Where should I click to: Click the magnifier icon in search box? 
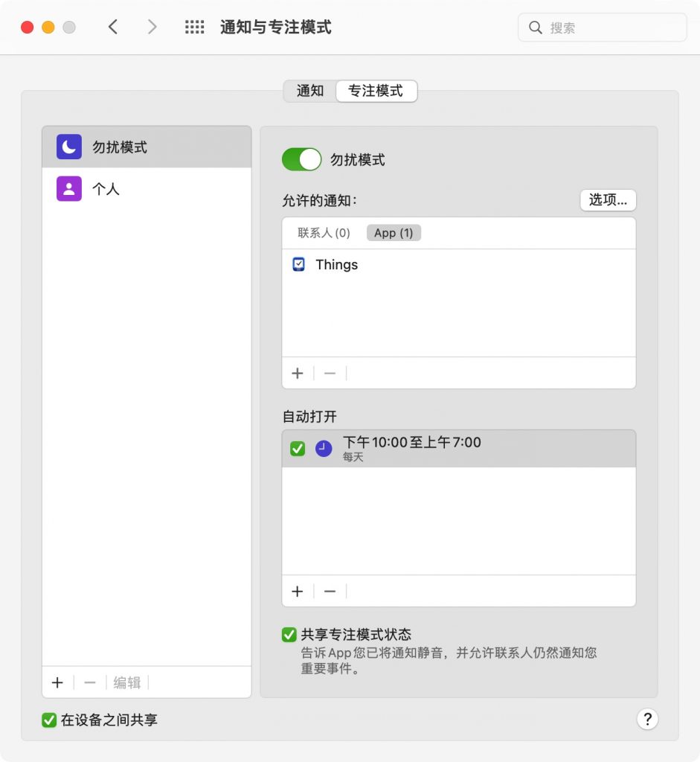click(536, 28)
